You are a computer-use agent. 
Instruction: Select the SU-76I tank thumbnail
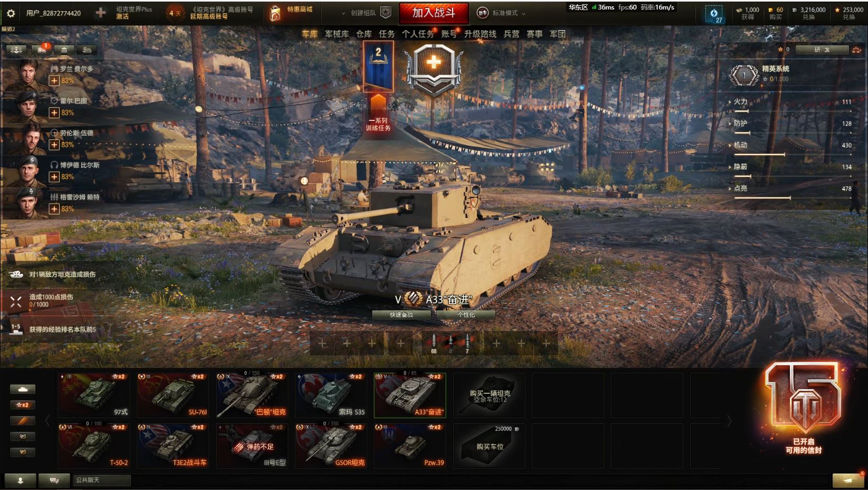point(173,395)
